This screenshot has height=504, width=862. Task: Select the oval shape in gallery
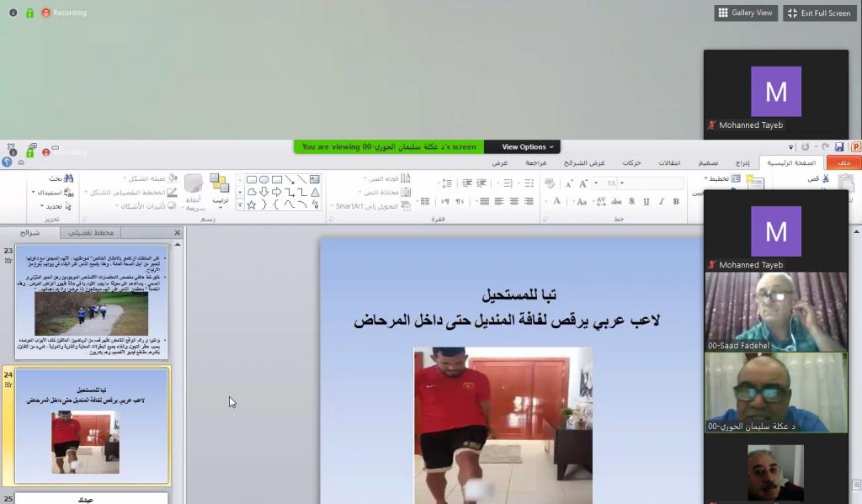263,179
